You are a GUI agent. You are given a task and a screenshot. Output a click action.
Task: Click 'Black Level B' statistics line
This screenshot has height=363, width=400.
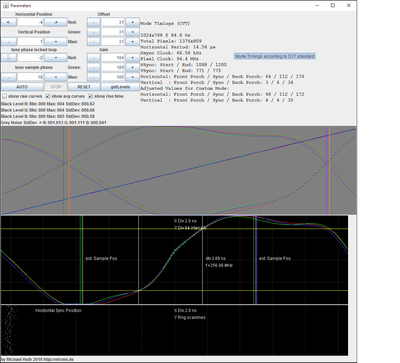click(48, 116)
